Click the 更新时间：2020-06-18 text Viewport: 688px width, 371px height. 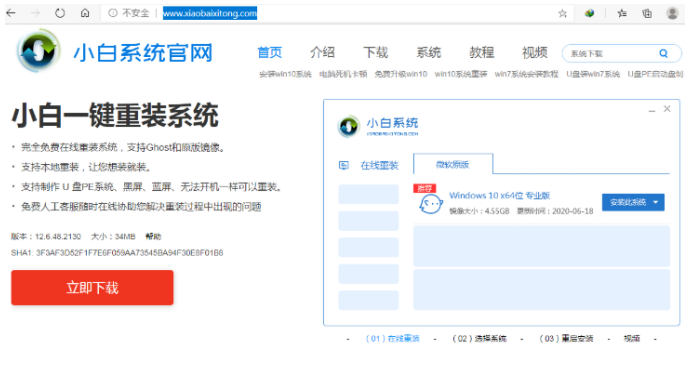(x=555, y=211)
